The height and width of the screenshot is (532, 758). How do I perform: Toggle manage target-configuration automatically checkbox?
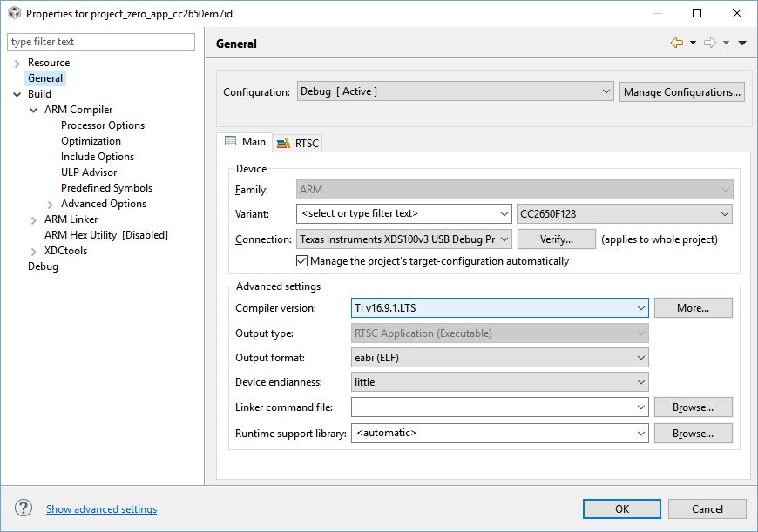pyautogui.click(x=302, y=260)
